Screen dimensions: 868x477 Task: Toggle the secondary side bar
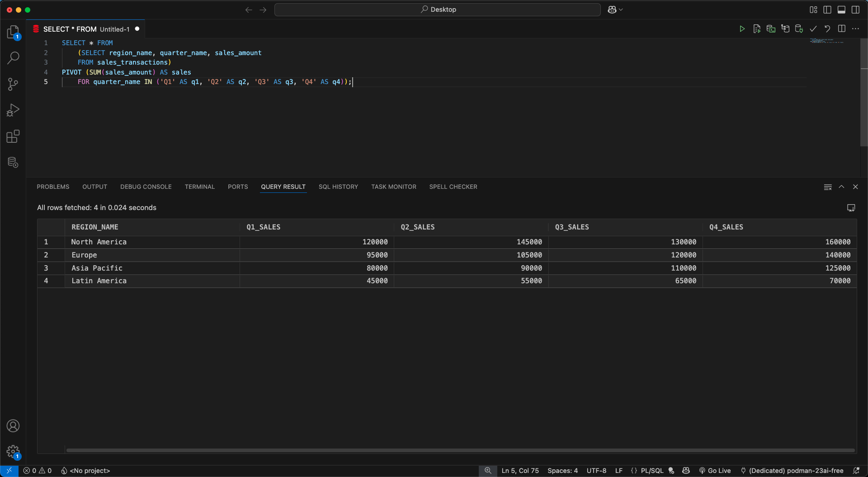[x=856, y=9]
